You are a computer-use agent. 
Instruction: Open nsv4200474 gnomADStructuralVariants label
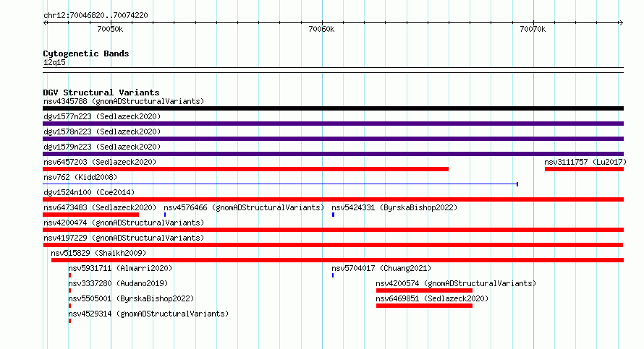click(124, 223)
